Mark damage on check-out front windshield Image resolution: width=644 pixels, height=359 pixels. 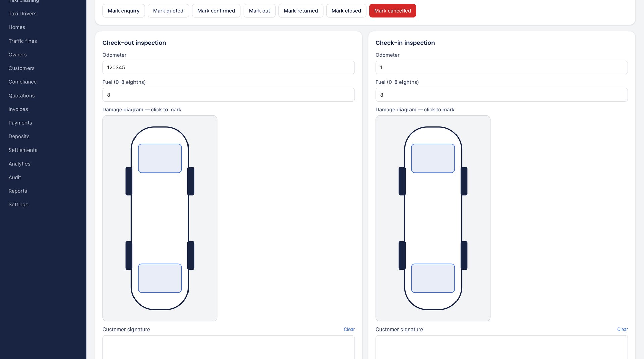tap(160, 159)
